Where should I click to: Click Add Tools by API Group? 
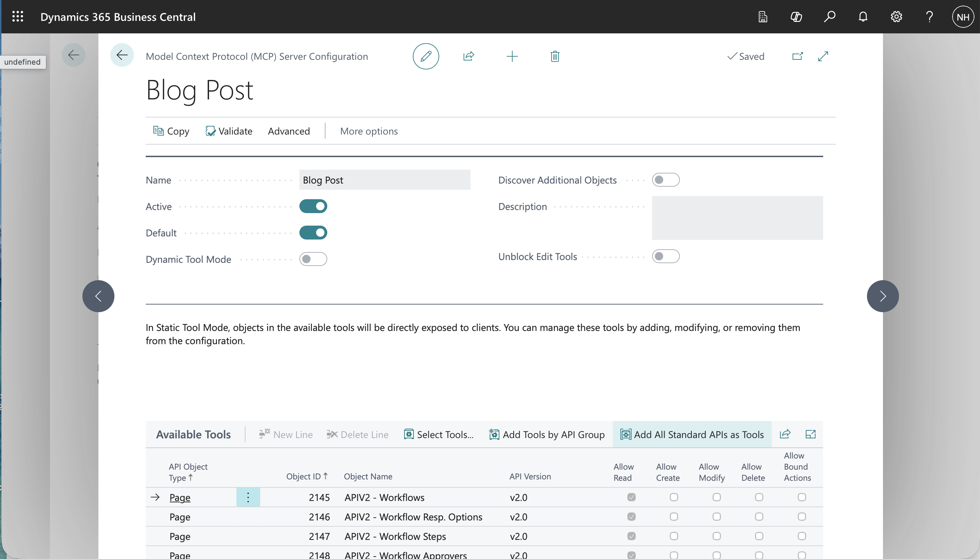click(x=547, y=434)
